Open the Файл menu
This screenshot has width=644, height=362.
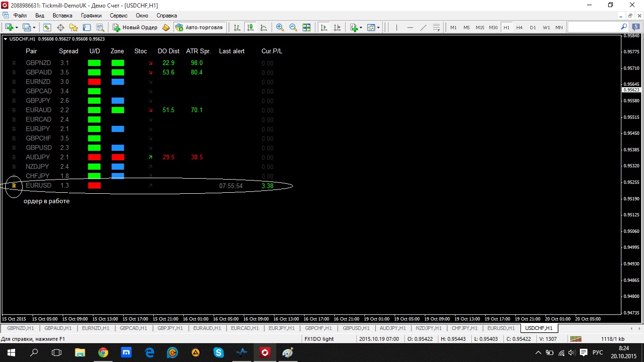click(x=20, y=16)
